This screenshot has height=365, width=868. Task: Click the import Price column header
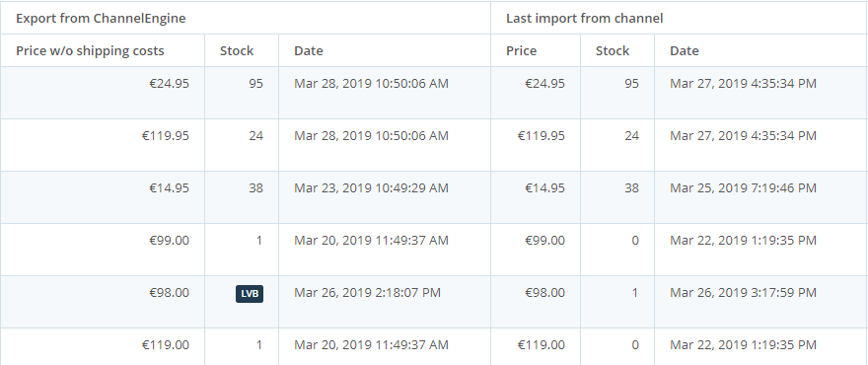521,51
